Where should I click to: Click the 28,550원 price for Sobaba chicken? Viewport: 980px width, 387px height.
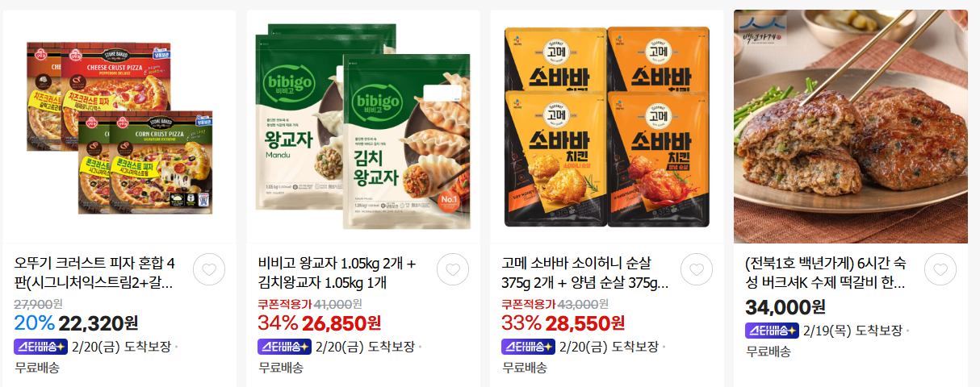point(586,323)
